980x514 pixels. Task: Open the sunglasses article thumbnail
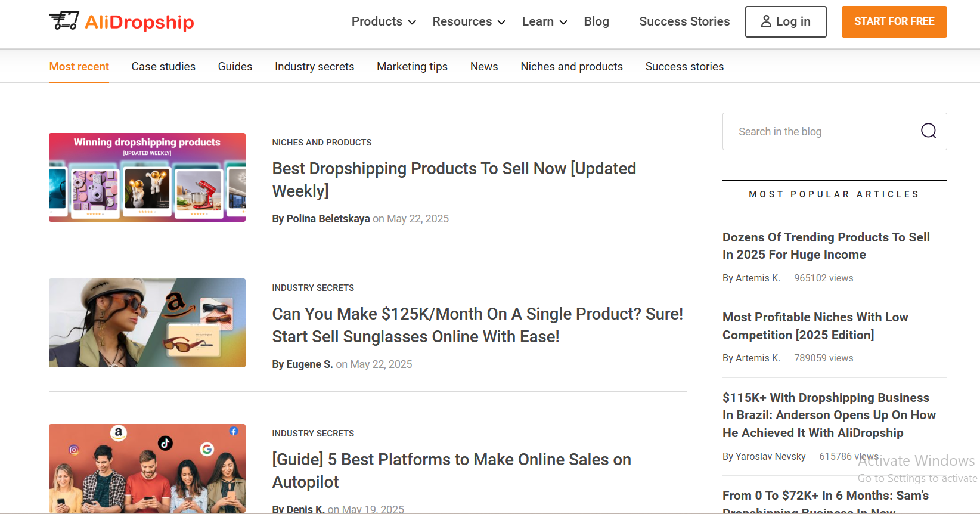point(147,323)
